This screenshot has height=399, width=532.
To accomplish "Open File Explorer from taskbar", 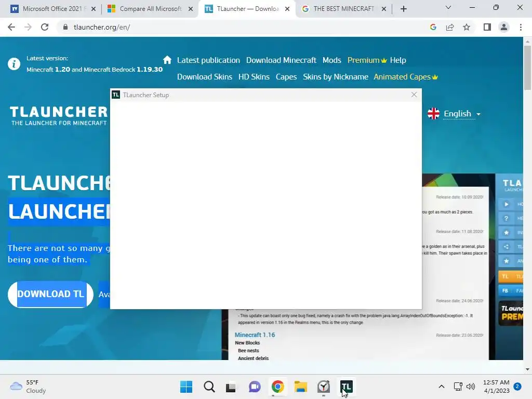I will coord(301,387).
